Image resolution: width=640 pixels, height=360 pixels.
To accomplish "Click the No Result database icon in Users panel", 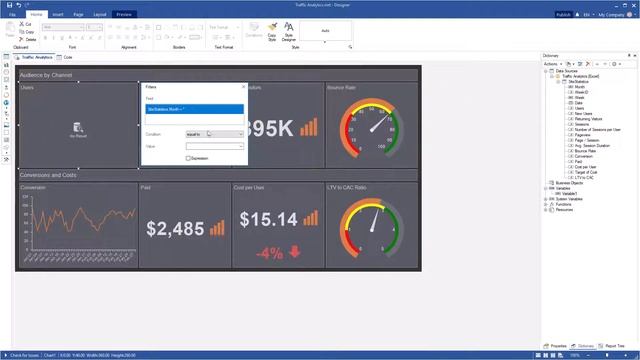I will (x=78, y=127).
